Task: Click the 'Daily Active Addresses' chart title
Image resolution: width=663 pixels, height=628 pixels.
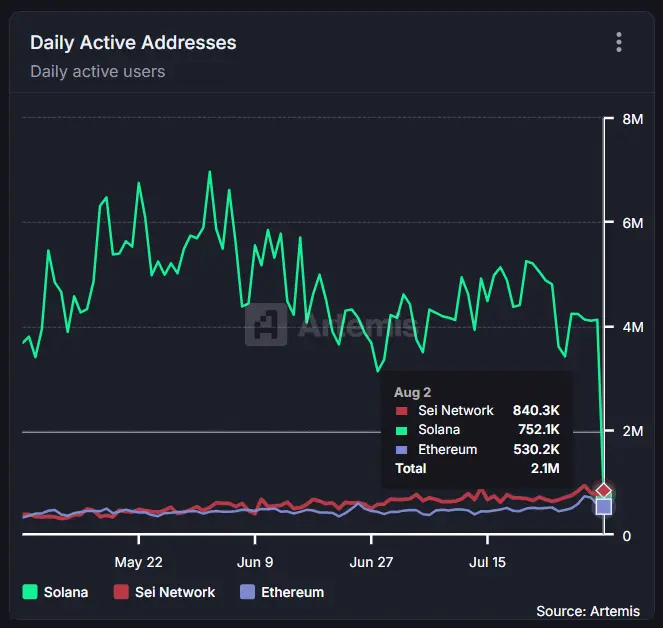Action: (x=133, y=43)
